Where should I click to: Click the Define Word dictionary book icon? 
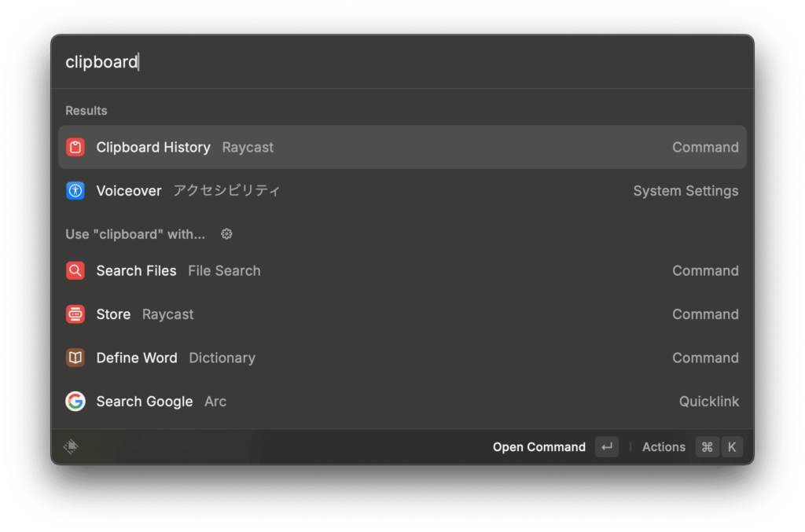[75, 358]
